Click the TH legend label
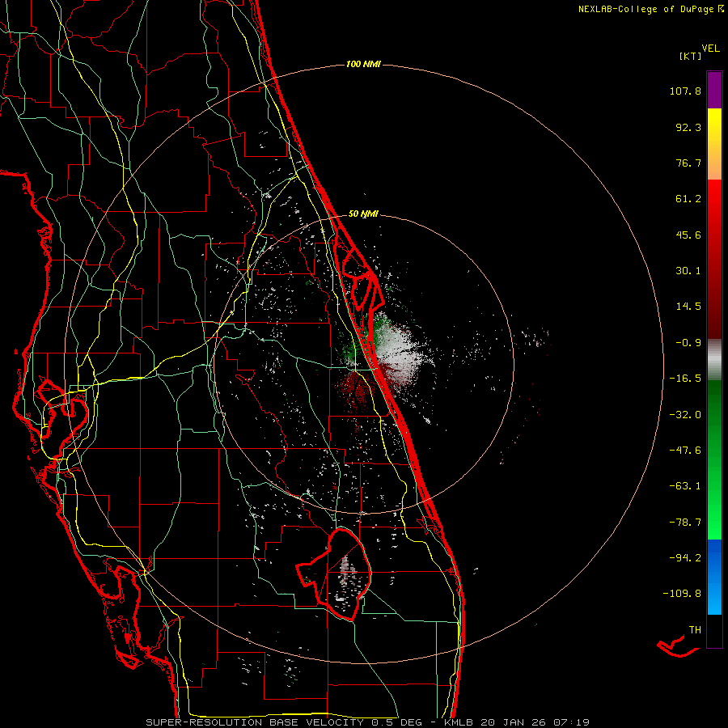 (695, 630)
